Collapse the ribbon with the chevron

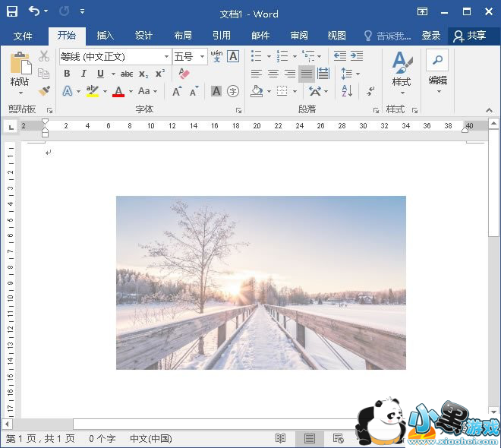[x=489, y=110]
